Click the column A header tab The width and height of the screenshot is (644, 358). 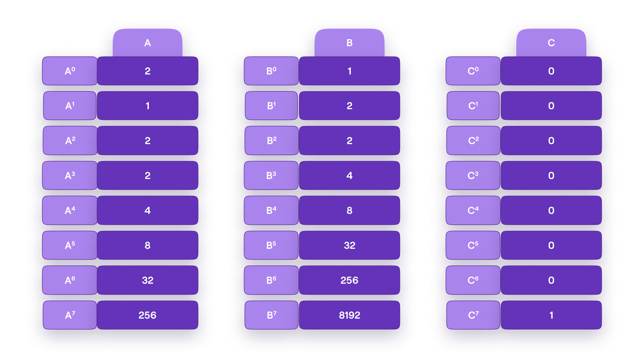coord(147,43)
